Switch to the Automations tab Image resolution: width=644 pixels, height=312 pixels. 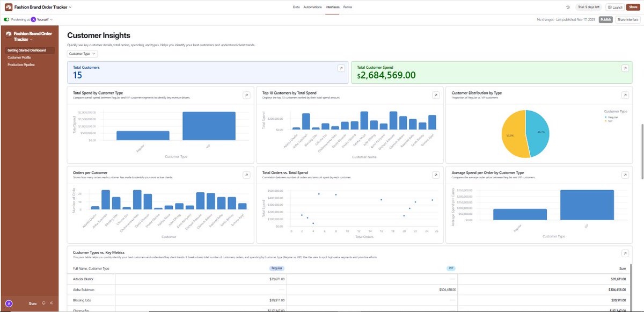[x=312, y=7]
